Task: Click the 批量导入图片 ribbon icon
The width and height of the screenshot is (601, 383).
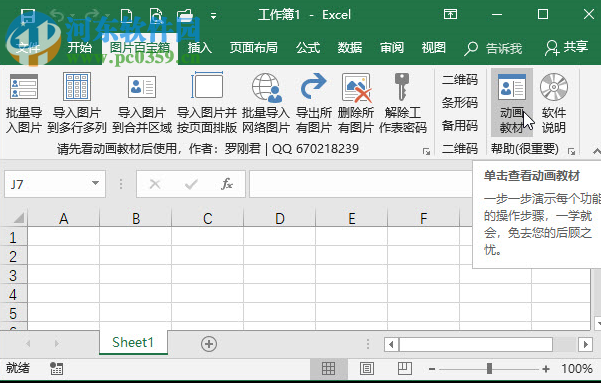Action: [x=24, y=87]
